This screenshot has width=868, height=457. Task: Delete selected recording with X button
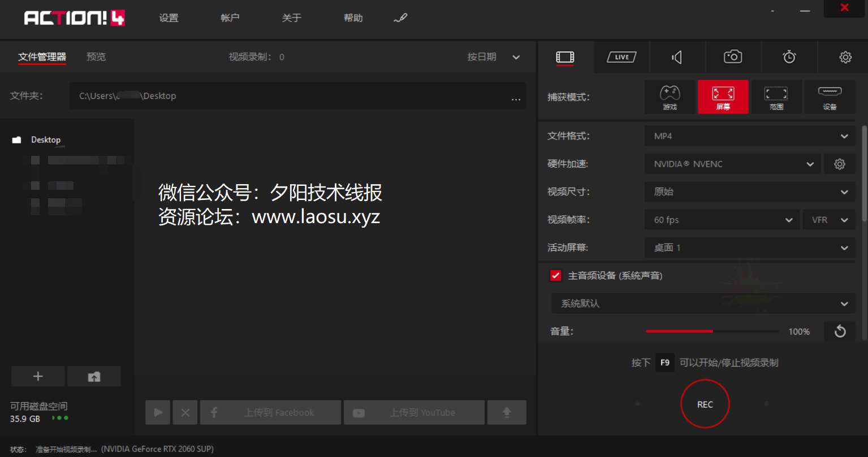point(185,412)
